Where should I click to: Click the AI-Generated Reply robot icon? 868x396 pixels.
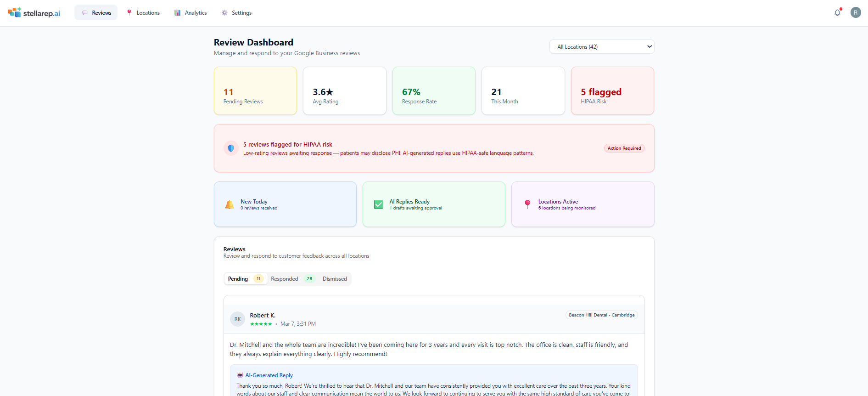pyautogui.click(x=240, y=375)
